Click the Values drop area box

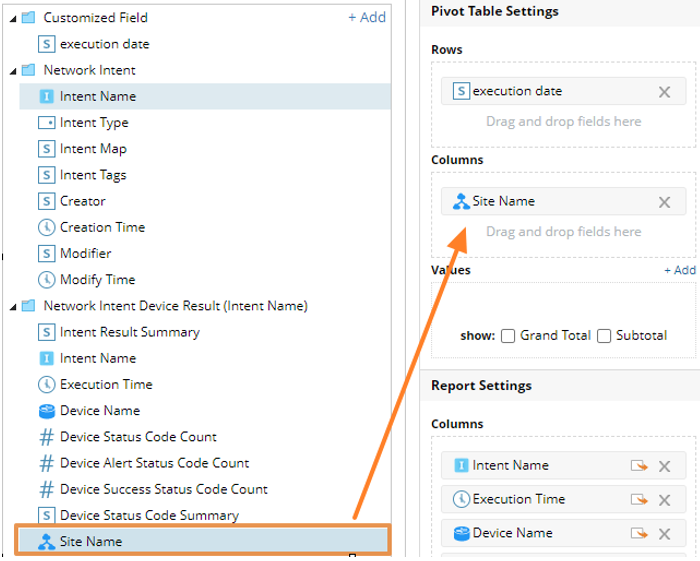coord(563,305)
